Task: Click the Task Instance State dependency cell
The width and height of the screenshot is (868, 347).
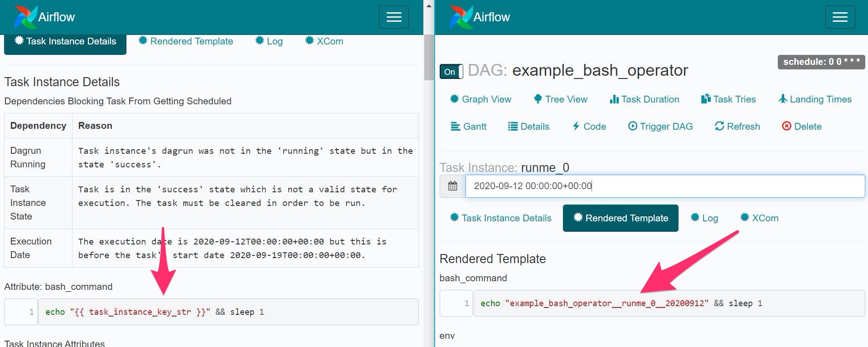Action: point(38,203)
